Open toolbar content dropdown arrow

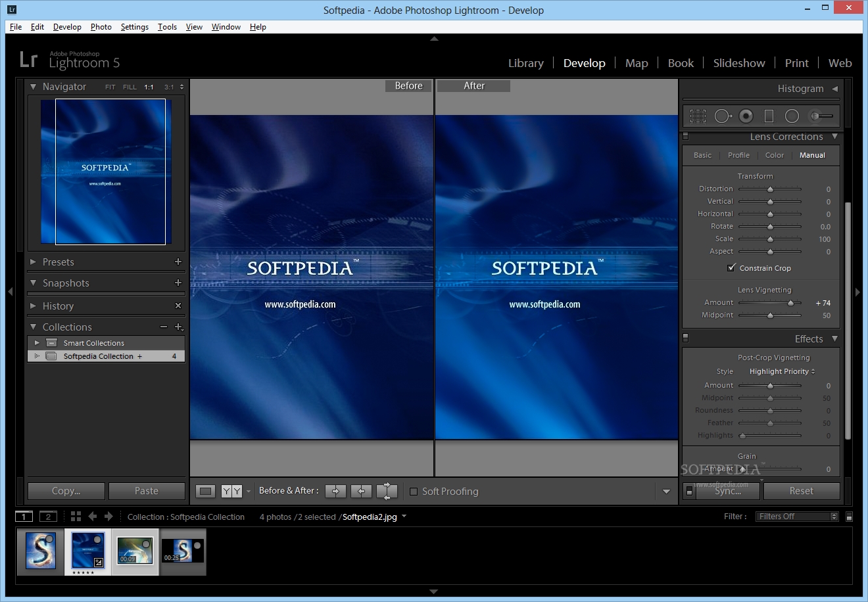[x=666, y=492]
